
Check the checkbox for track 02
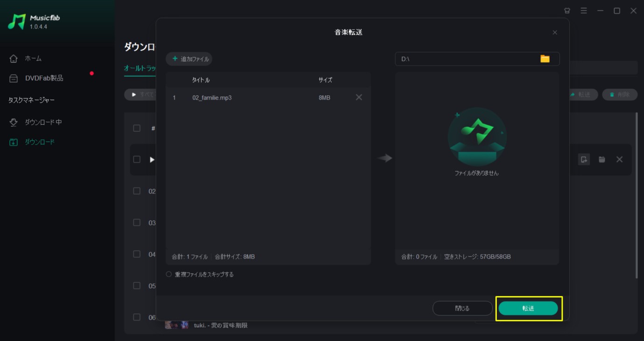tap(137, 191)
